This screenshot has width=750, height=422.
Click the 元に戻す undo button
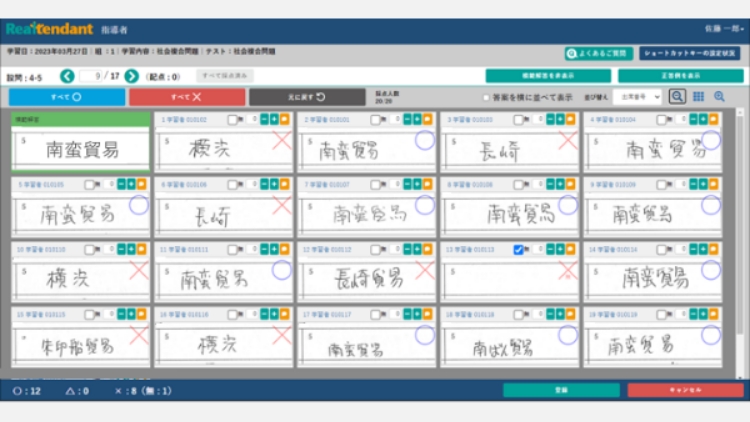[307, 97]
